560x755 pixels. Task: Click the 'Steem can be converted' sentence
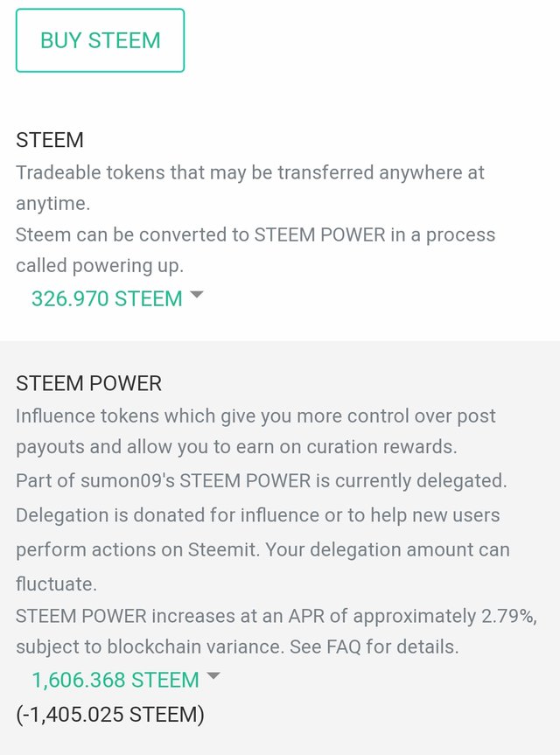pos(255,250)
